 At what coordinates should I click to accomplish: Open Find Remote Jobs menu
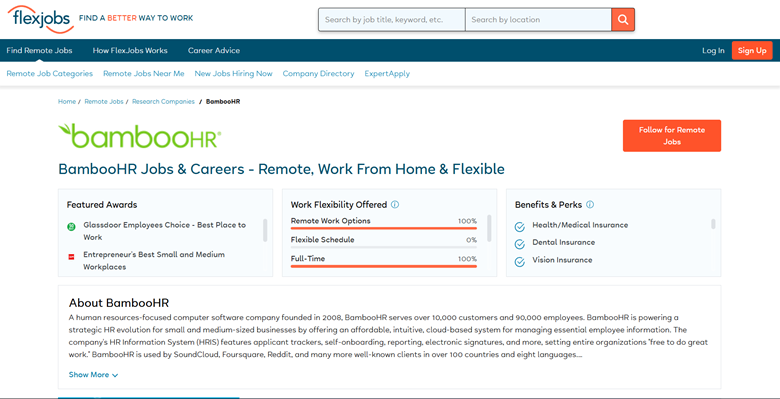pos(39,50)
